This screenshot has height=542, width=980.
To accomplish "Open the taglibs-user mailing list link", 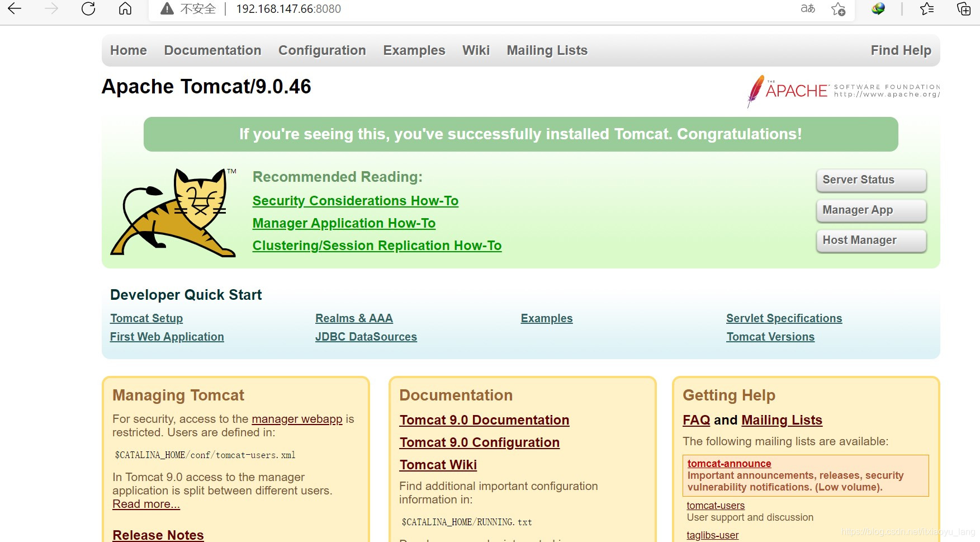I will coord(712,535).
